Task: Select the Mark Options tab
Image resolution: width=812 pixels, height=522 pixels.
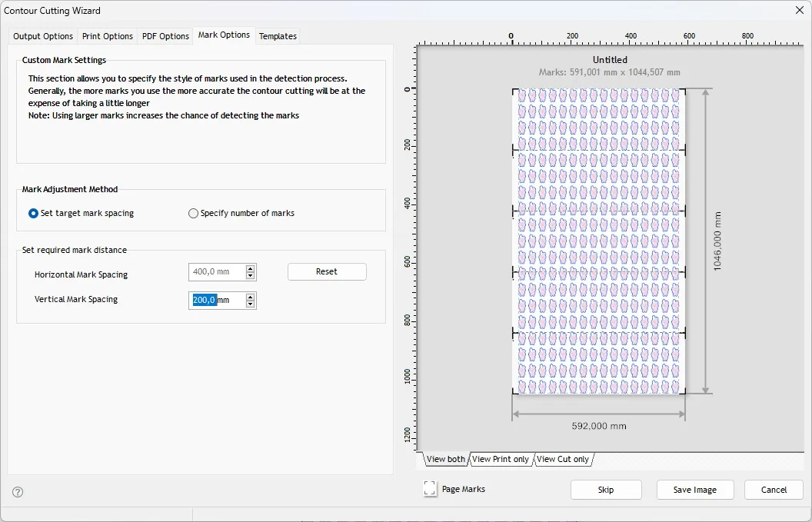Action: point(224,35)
